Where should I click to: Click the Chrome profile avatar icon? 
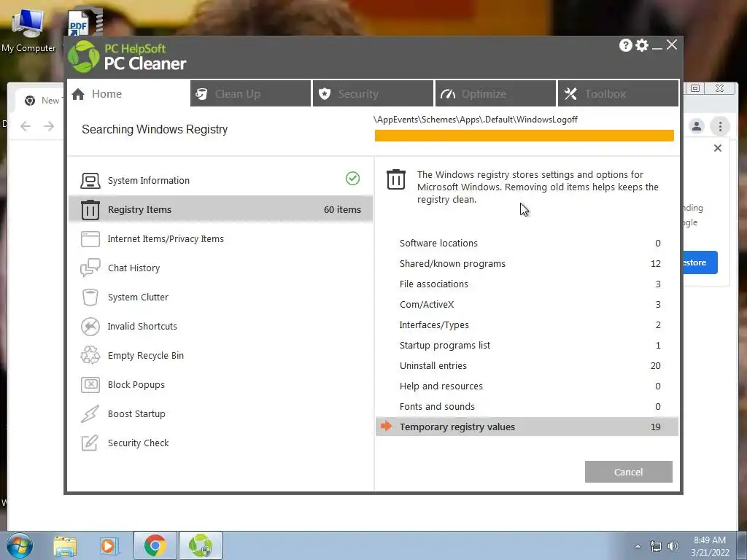697,126
